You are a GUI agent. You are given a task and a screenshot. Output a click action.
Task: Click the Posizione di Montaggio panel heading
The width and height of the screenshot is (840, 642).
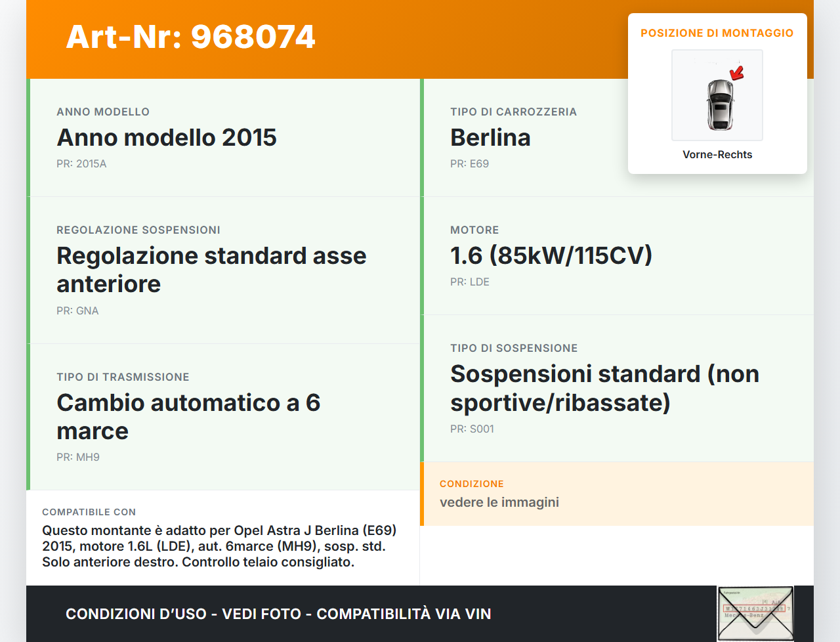[x=717, y=33]
